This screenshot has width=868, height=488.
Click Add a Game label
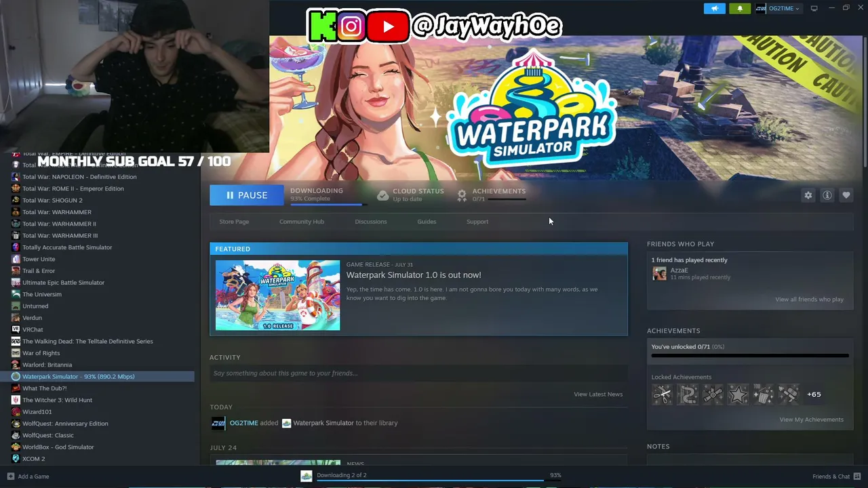click(x=33, y=476)
